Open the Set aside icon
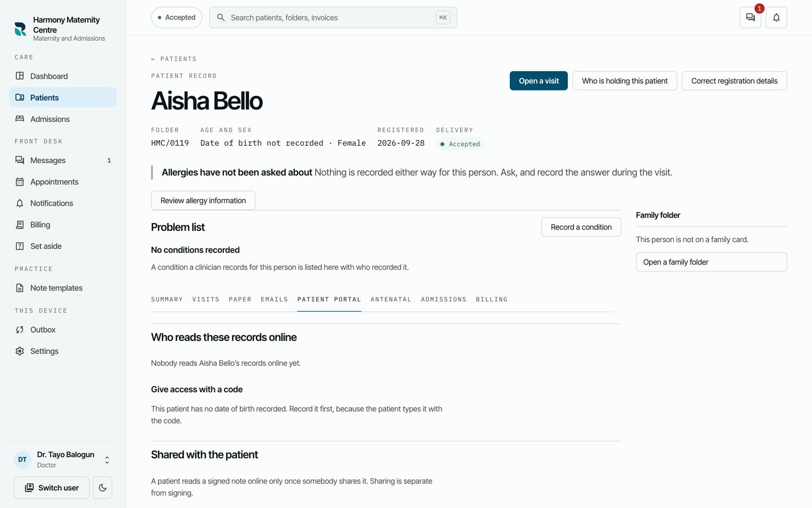This screenshot has width=812, height=508. click(x=20, y=246)
